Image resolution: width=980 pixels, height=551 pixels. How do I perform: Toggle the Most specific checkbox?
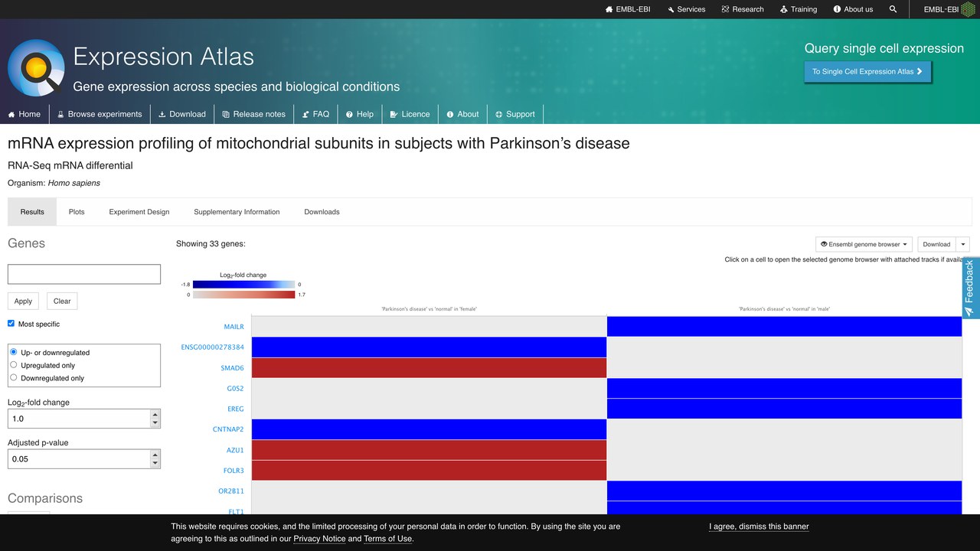tap(11, 324)
